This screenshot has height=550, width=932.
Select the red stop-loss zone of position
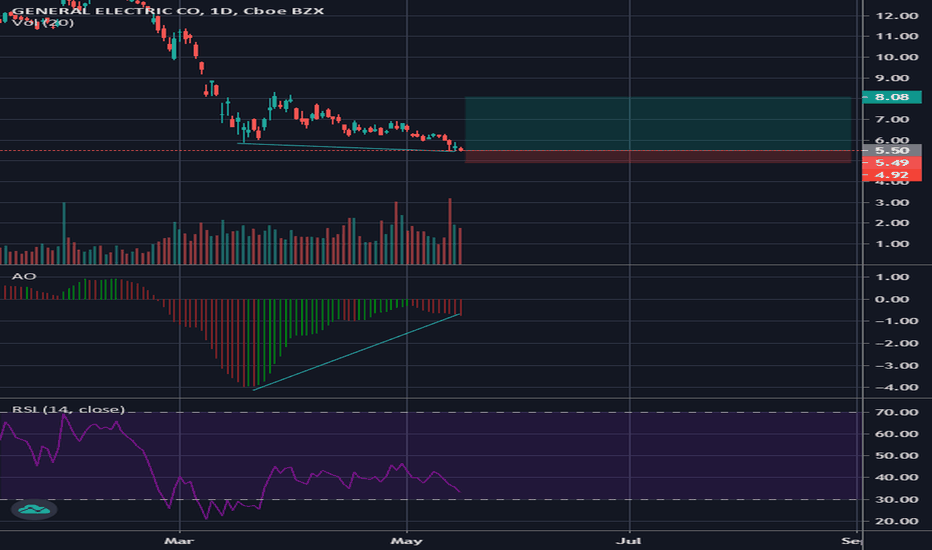(657, 156)
